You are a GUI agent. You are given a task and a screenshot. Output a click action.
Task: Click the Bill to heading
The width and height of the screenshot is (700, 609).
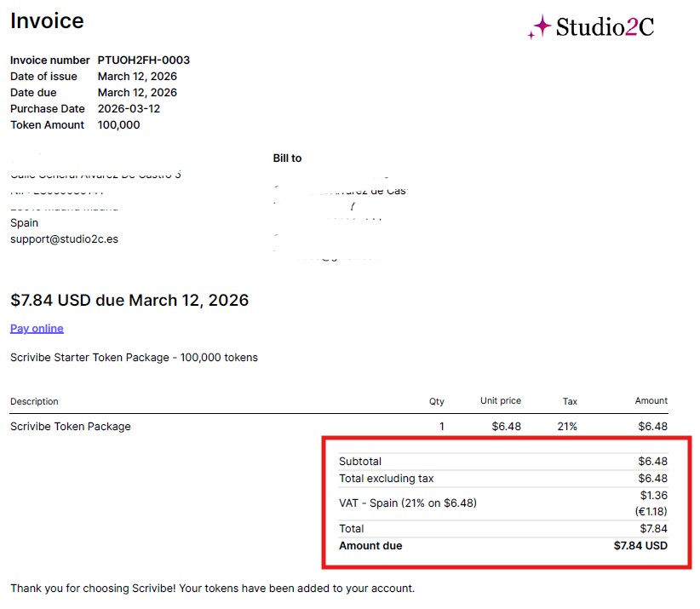287,158
